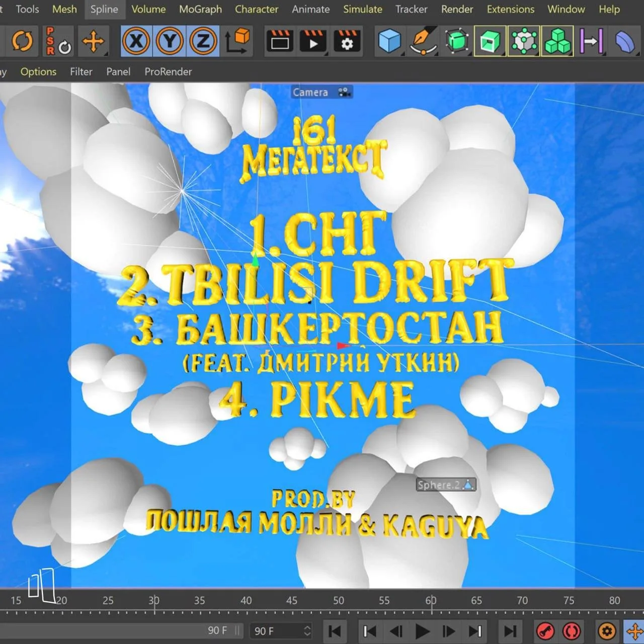
Task: Expand the viewport Filter menu
Action: coord(81,71)
